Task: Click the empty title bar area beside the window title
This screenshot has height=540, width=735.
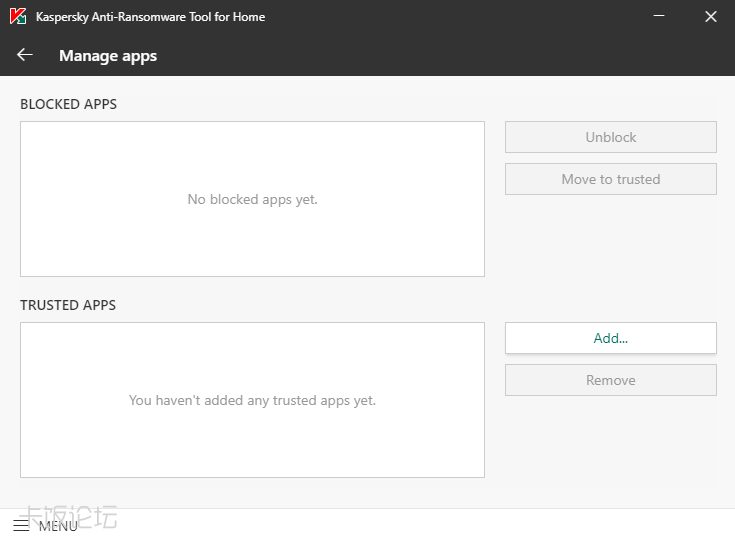Action: coord(450,17)
